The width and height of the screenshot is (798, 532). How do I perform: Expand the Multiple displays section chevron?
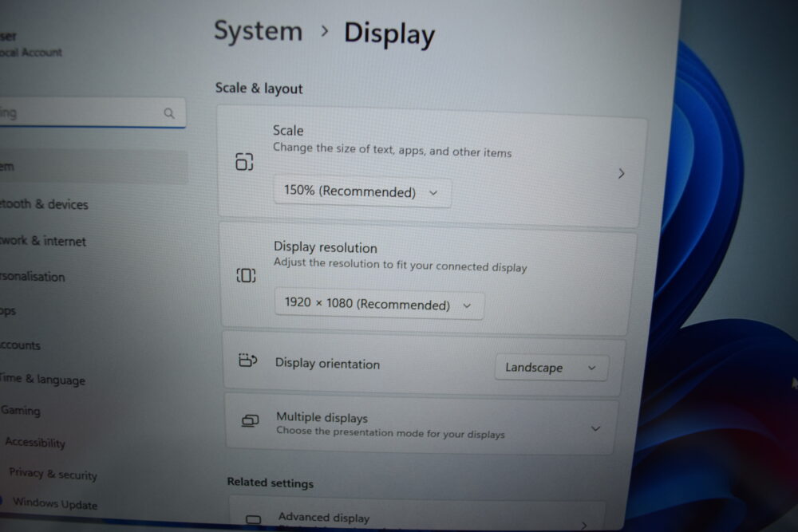pos(595,429)
